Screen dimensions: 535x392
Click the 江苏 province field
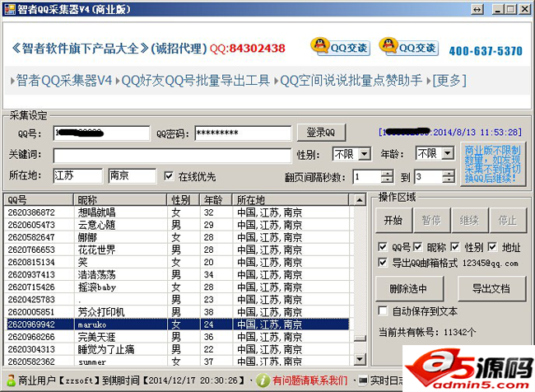pos(77,176)
